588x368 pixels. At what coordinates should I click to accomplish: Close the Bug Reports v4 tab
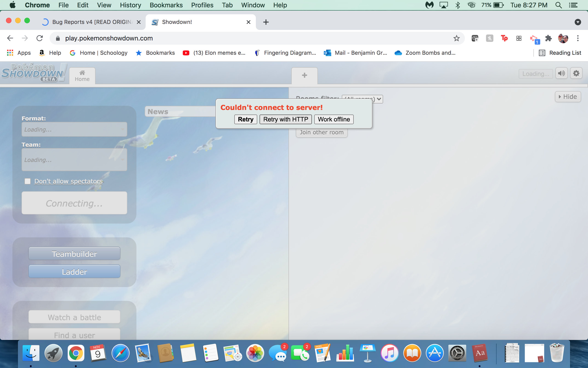tap(139, 22)
